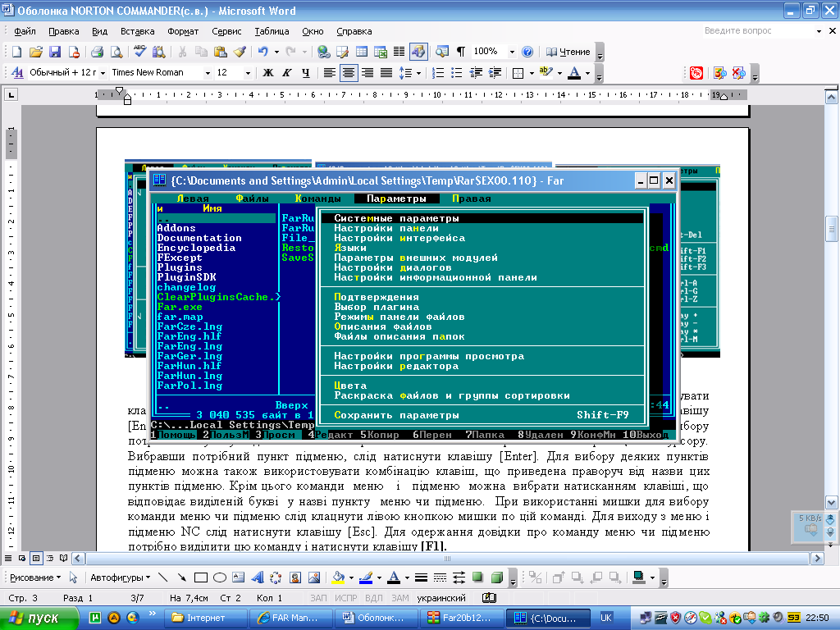The height and width of the screenshot is (630, 840).
Task: Select the Oval drawing tool
Action: pos(220,577)
